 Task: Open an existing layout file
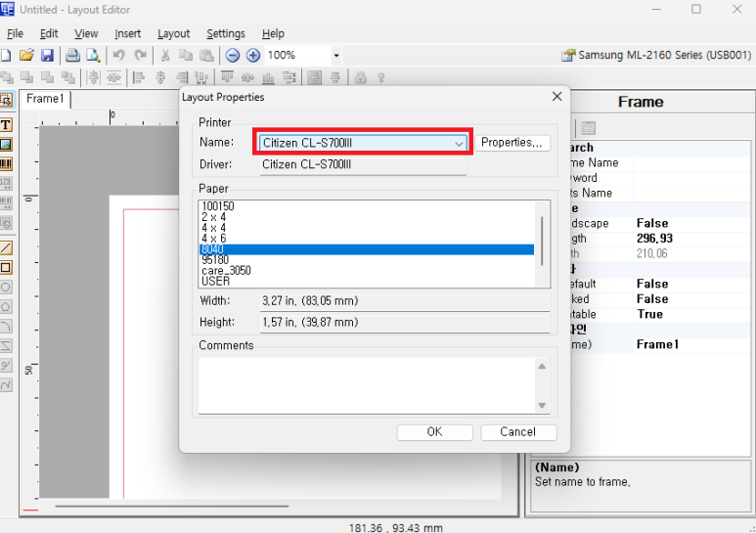[26, 56]
